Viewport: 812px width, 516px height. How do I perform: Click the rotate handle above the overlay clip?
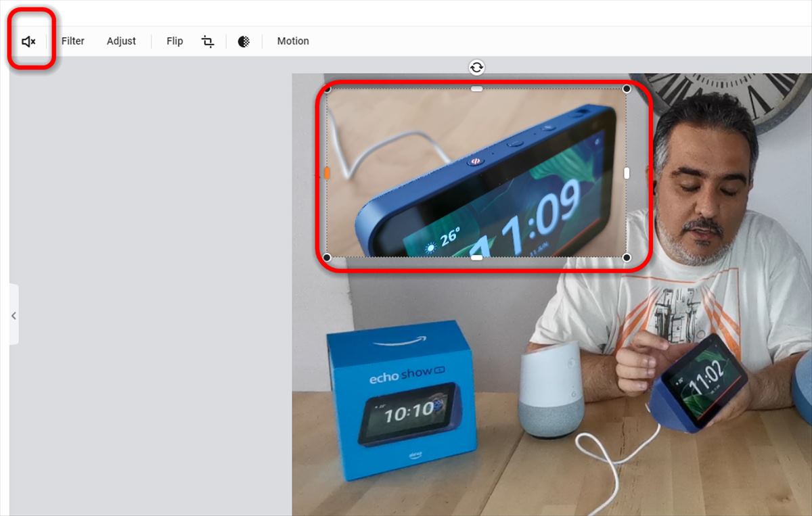click(477, 67)
